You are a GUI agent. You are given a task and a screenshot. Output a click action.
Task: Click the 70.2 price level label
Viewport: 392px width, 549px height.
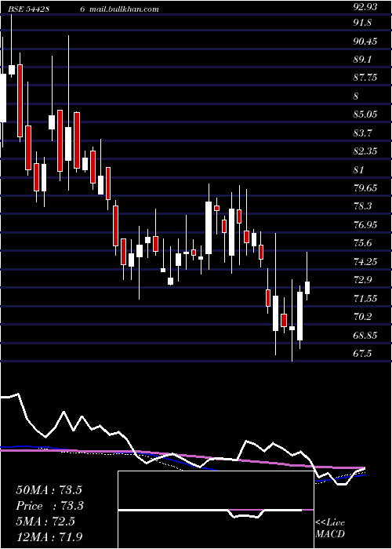tap(363, 317)
